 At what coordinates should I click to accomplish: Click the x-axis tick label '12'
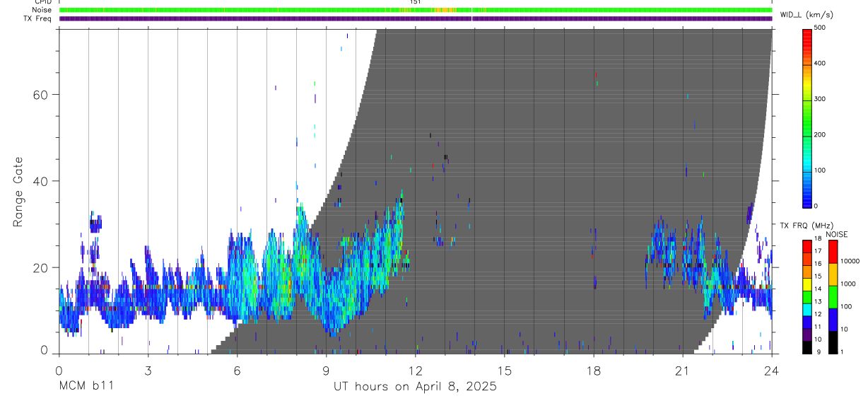click(416, 371)
